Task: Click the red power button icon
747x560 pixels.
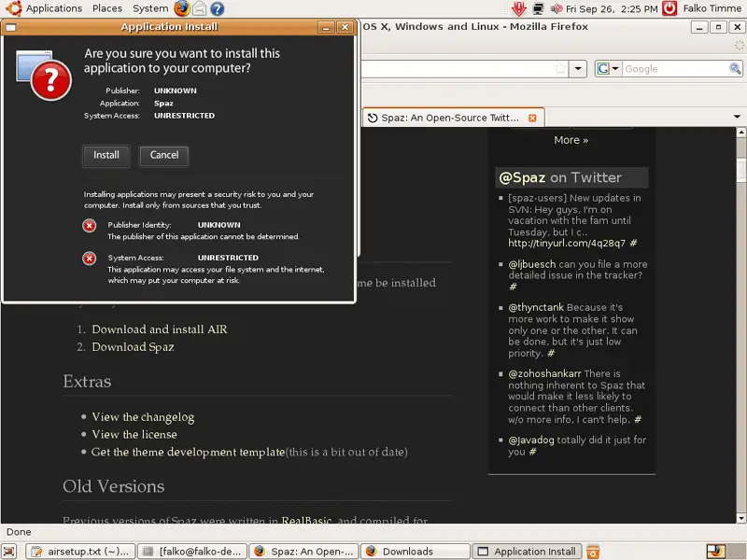Action: [x=669, y=8]
